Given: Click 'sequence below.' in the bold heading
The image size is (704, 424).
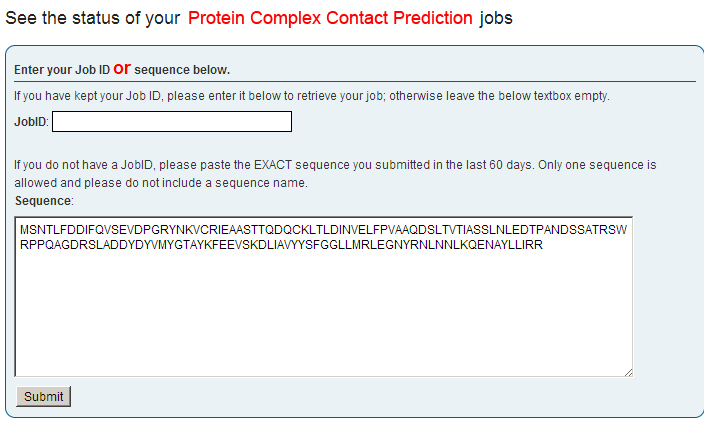Looking at the screenshot, I should click(x=182, y=70).
